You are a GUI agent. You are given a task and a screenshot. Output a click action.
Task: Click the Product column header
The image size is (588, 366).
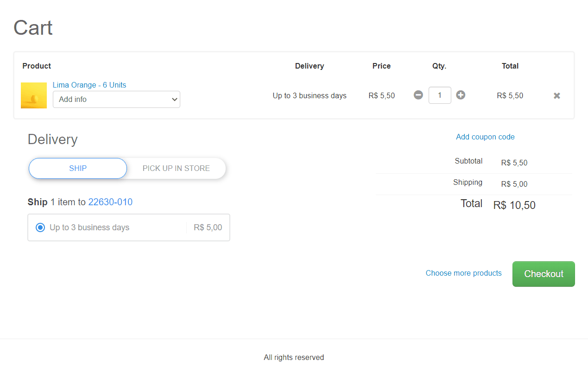pyautogui.click(x=37, y=66)
